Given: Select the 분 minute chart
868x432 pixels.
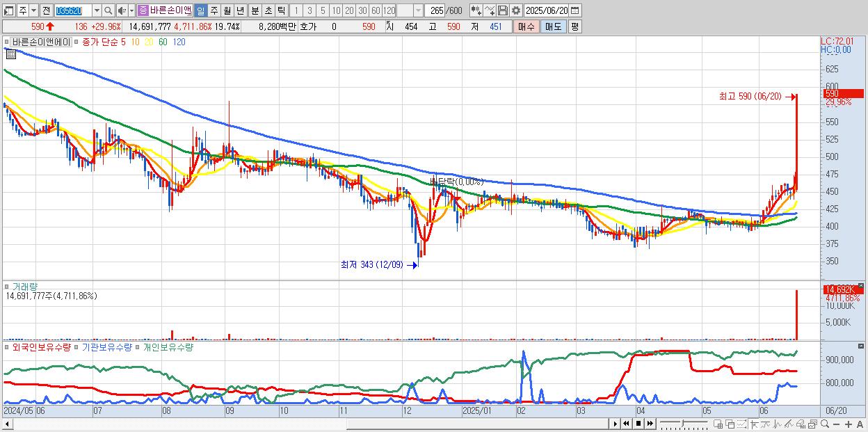Looking at the screenshot, I should click(x=255, y=10).
